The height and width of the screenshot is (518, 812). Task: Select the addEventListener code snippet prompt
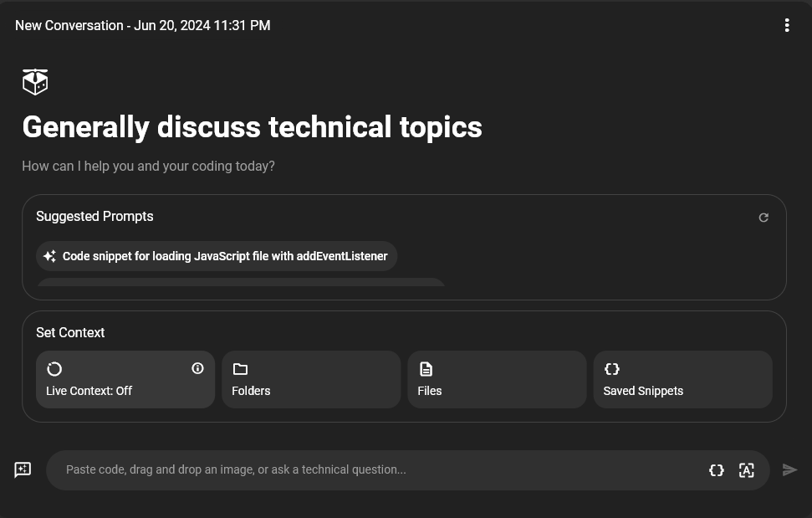coord(224,256)
